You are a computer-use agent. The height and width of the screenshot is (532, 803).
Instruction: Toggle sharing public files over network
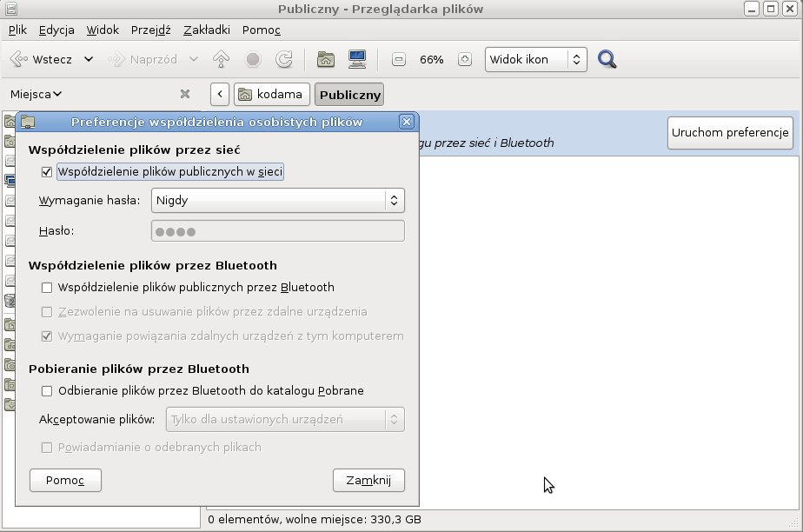[x=47, y=172]
